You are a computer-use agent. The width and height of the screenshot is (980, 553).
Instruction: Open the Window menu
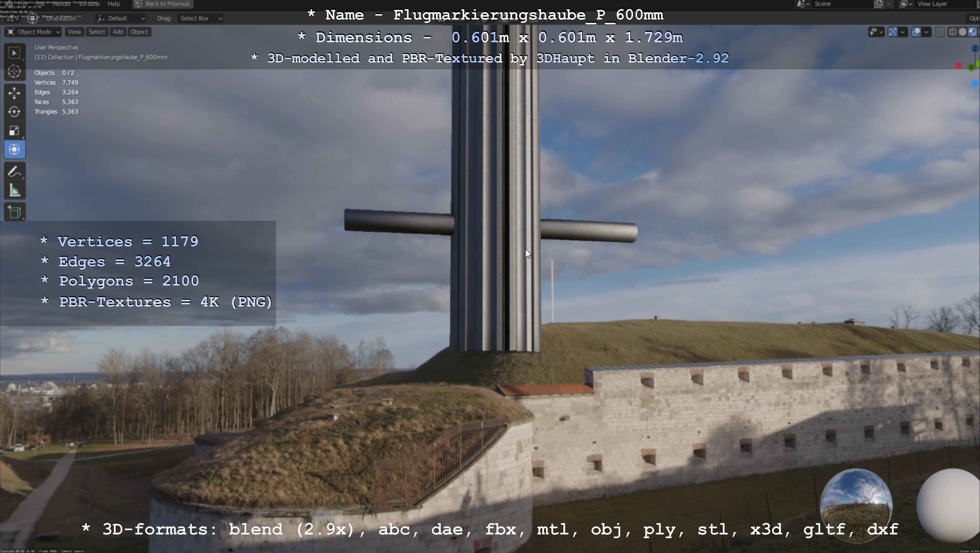[89, 4]
